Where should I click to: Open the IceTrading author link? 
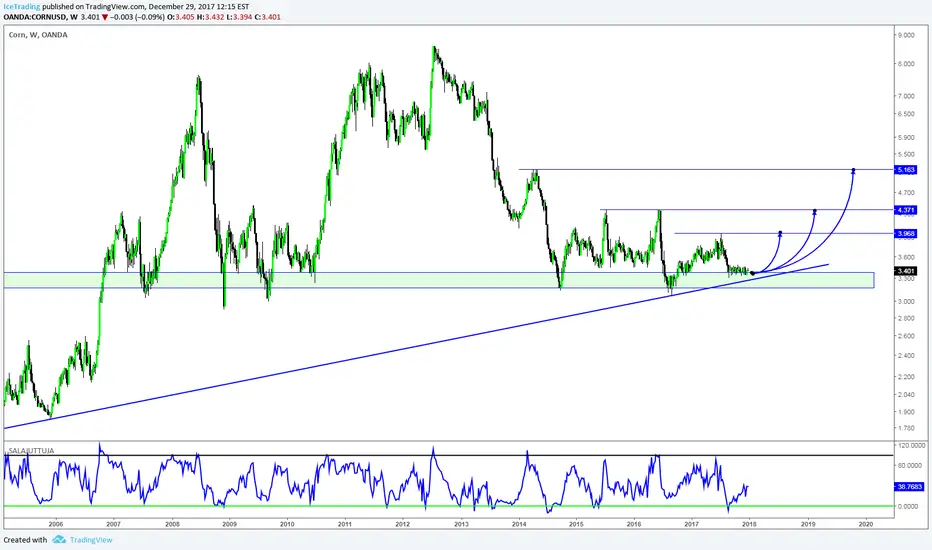pyautogui.click(x=21, y=7)
